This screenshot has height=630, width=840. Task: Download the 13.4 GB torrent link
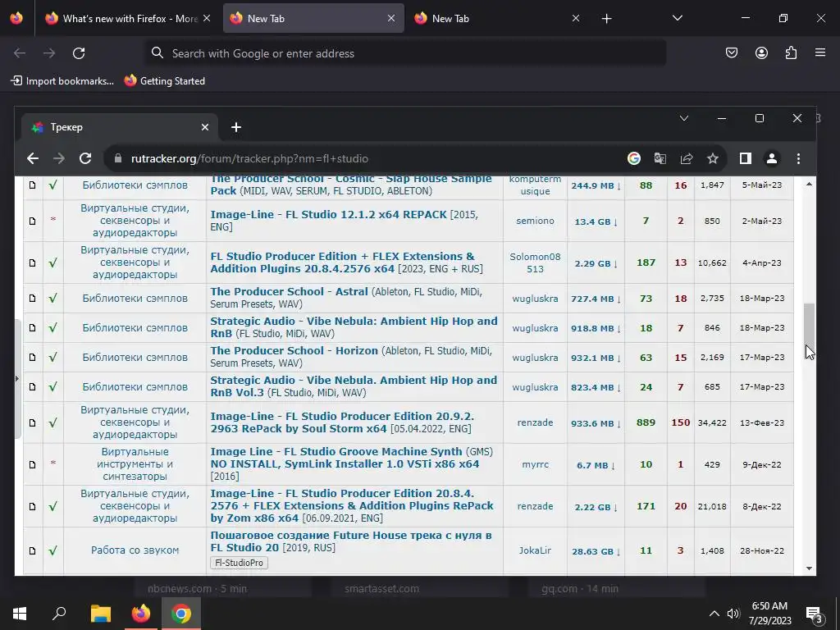click(596, 221)
